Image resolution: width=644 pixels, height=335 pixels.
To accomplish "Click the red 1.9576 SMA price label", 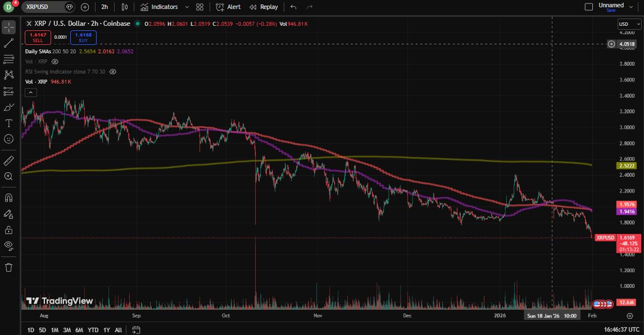I will click(627, 204).
